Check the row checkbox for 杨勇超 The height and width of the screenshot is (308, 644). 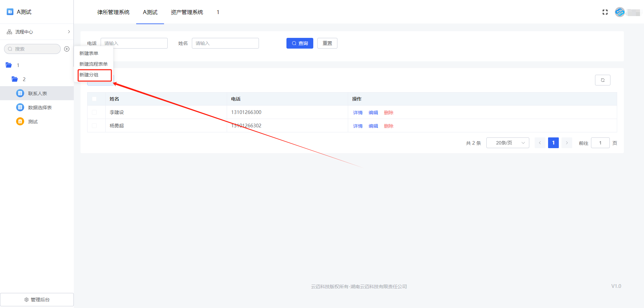click(94, 126)
